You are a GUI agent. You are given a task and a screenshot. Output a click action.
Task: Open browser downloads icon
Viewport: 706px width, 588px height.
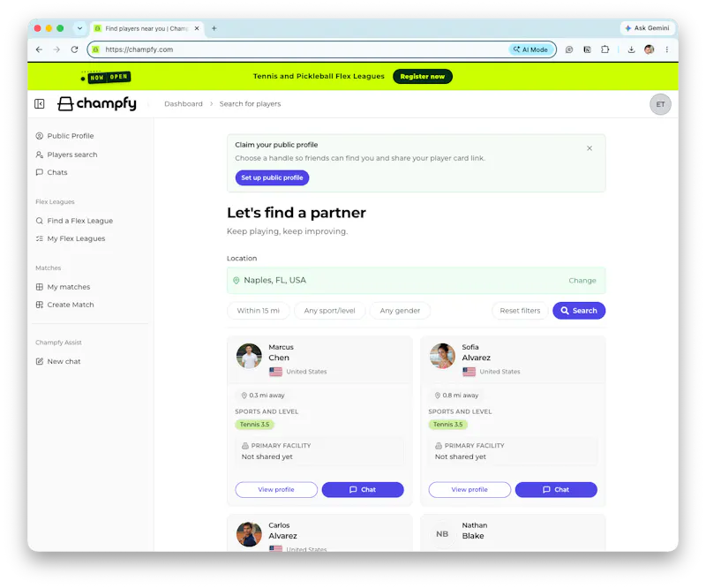(631, 49)
